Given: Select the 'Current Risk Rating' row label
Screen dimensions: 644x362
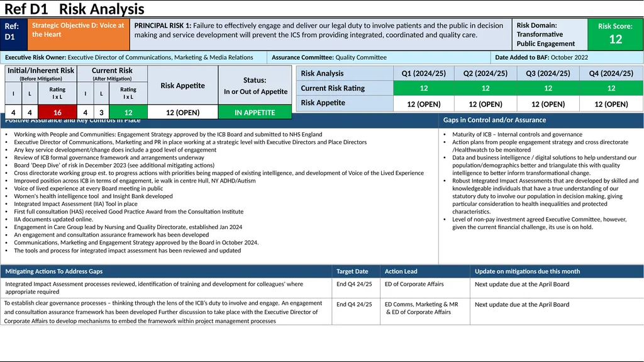Looking at the screenshot, I should point(344,88).
